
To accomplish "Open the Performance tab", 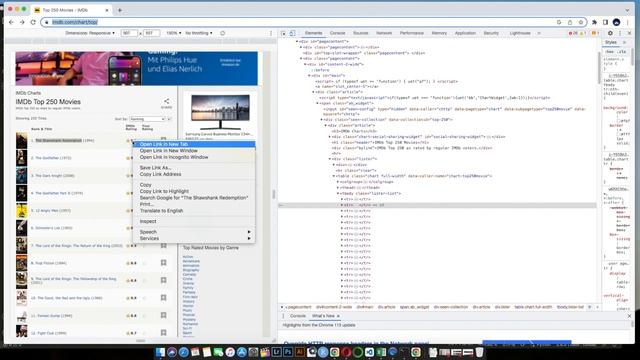I will pos(411,33).
